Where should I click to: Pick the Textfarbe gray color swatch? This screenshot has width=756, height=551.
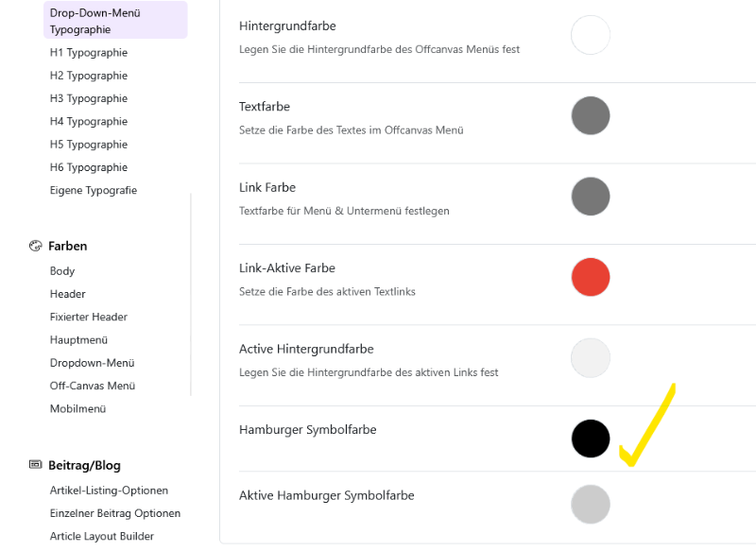591,116
